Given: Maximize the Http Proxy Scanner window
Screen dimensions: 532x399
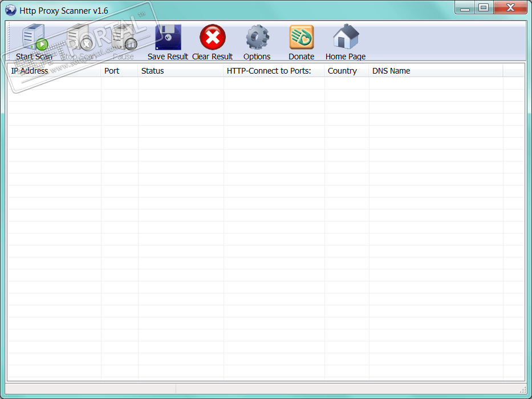Looking at the screenshot, I should (x=484, y=7).
